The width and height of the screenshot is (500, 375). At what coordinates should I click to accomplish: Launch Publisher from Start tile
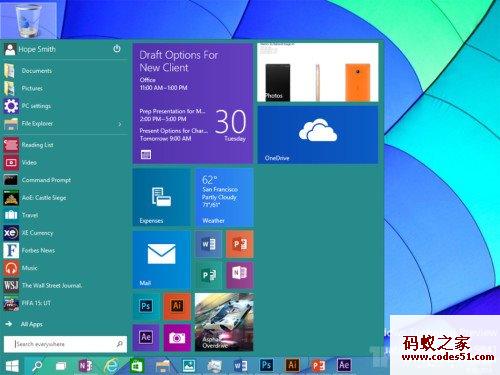coord(208,275)
